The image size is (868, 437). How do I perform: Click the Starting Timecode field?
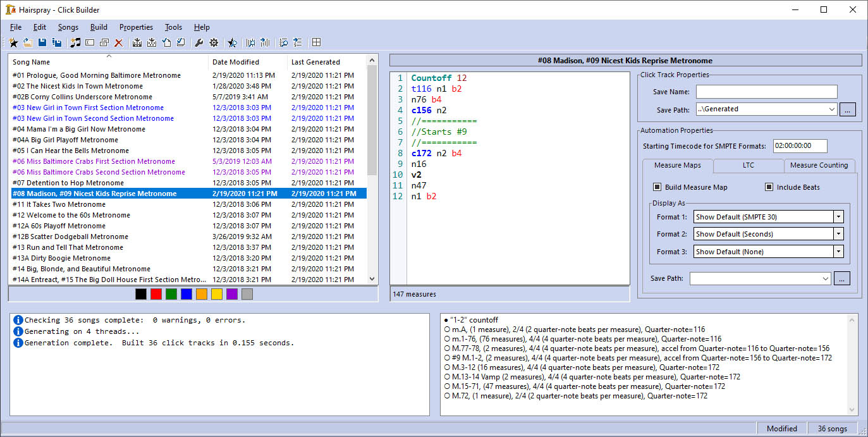point(800,146)
